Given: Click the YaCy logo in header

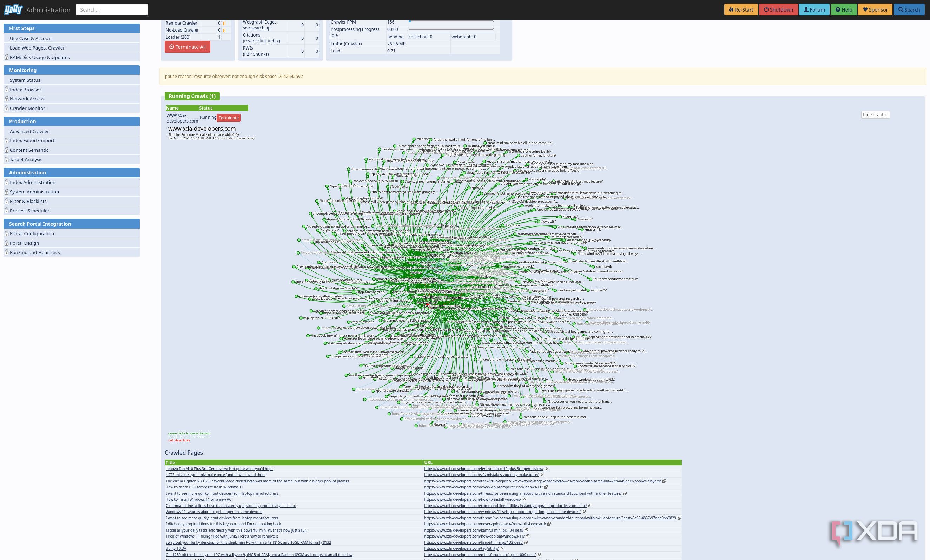Looking at the screenshot, I should click(13, 9).
